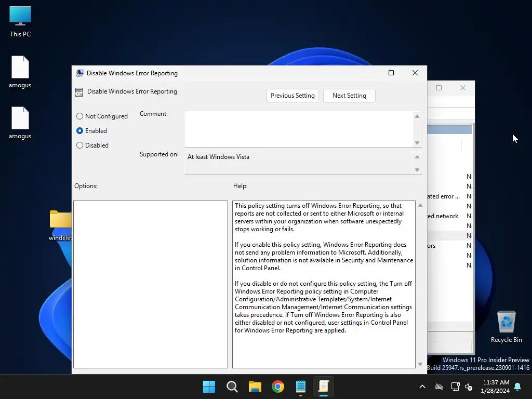Click the Supported on scroll up arrow
This screenshot has height=399, width=532.
click(x=417, y=157)
